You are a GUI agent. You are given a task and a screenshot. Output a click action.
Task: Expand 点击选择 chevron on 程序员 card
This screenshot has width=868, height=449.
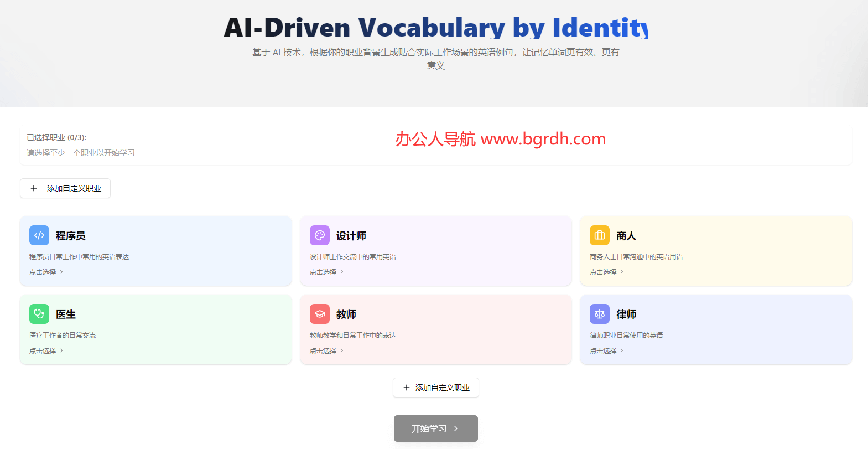point(61,272)
